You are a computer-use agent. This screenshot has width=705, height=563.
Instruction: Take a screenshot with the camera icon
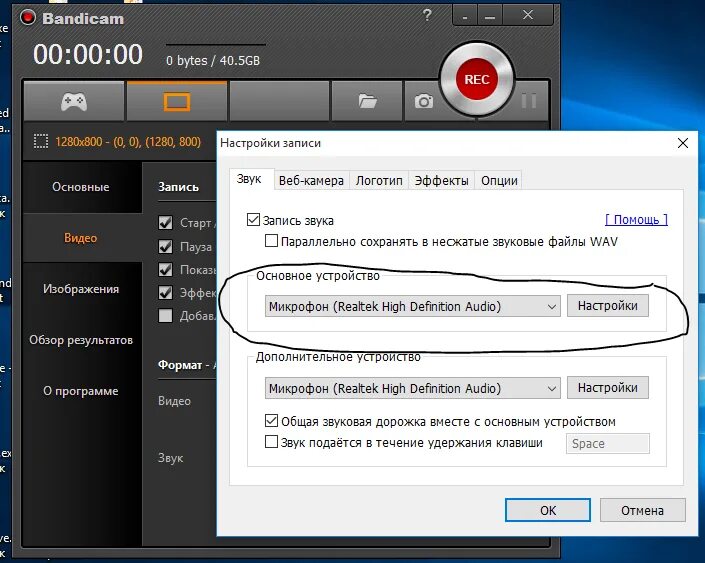click(x=424, y=102)
